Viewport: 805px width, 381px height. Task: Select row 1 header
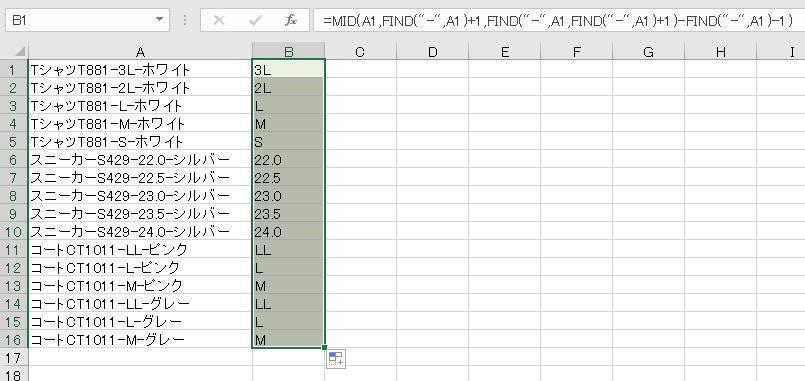tap(14, 69)
